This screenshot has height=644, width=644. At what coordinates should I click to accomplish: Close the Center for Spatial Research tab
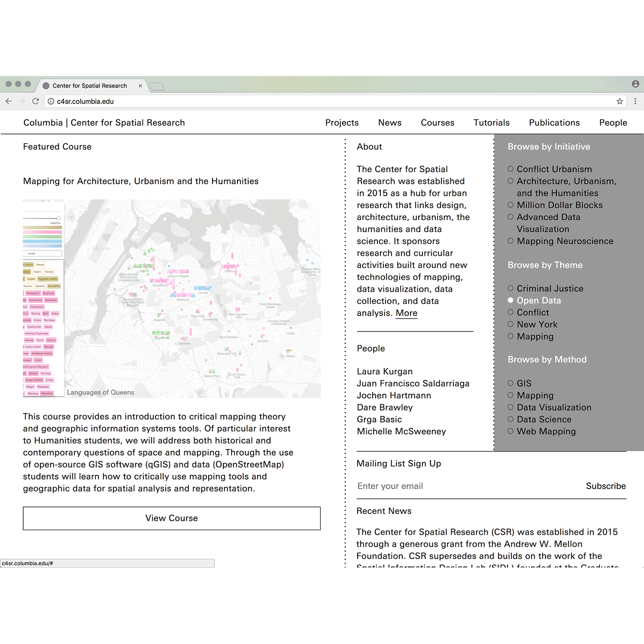(140, 86)
